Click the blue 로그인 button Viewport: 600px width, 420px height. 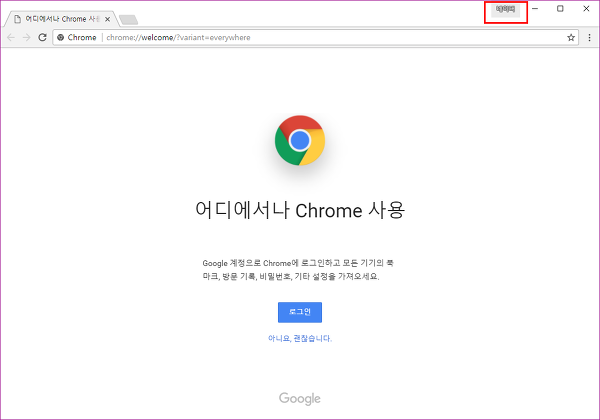click(300, 312)
